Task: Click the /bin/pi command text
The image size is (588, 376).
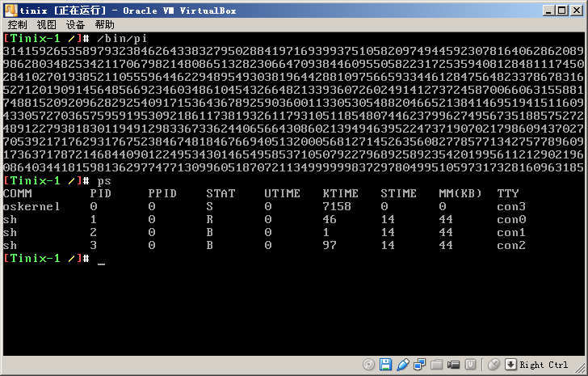Action: [122, 38]
